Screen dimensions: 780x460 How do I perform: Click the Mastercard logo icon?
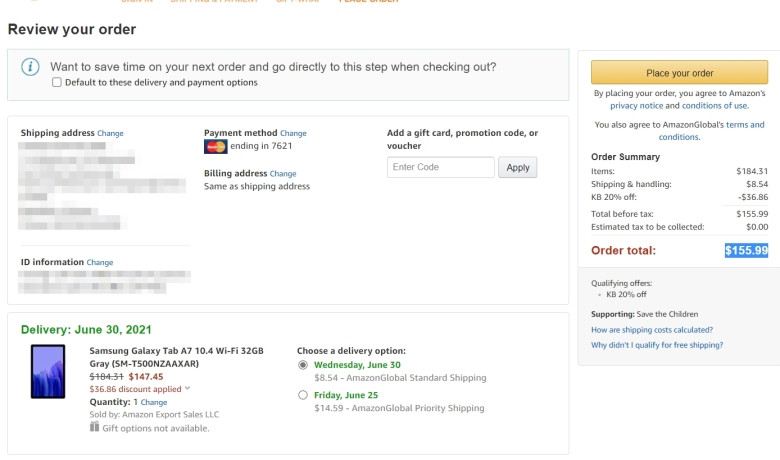point(215,146)
